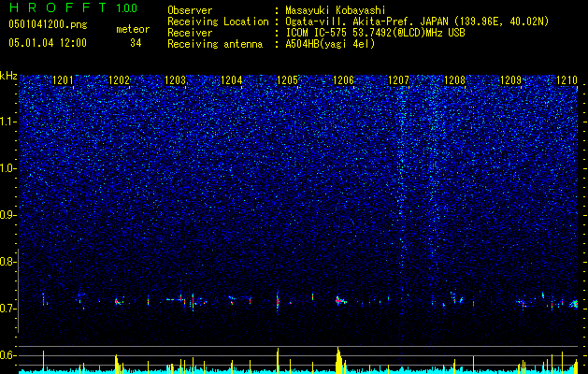The height and width of the screenshot is (374, 588).
Task: Click the HROFFT 1.0.0 title text
Action: (x=73, y=7)
